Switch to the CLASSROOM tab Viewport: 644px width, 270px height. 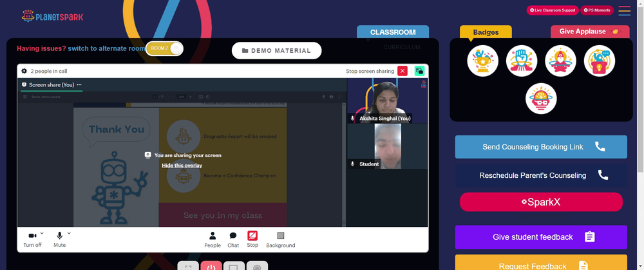(393, 32)
